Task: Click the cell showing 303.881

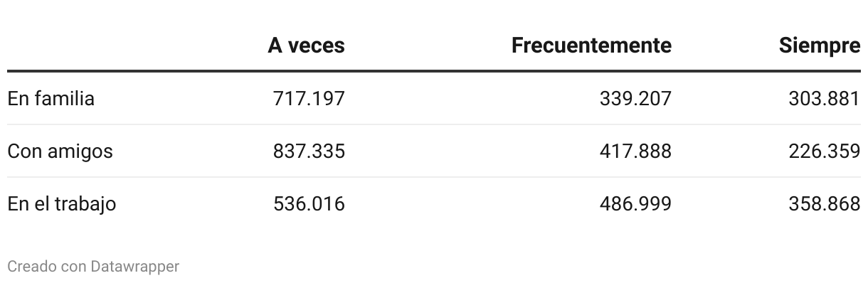Action: [825, 99]
